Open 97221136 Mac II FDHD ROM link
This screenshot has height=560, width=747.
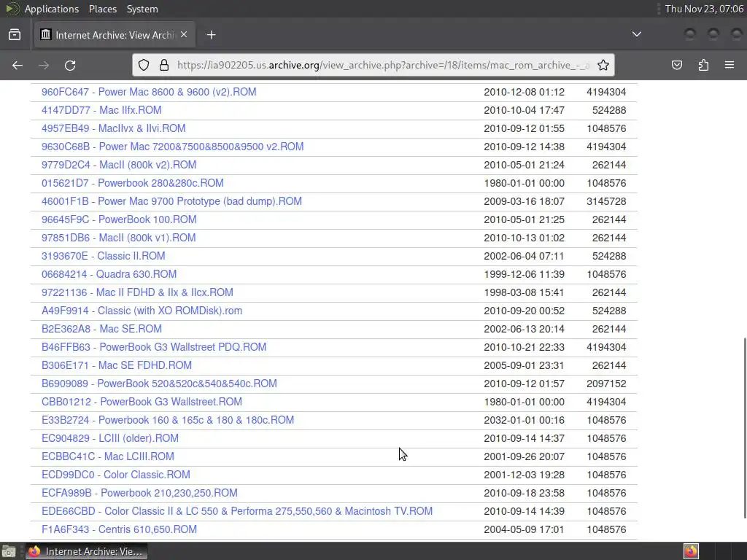pyautogui.click(x=137, y=292)
